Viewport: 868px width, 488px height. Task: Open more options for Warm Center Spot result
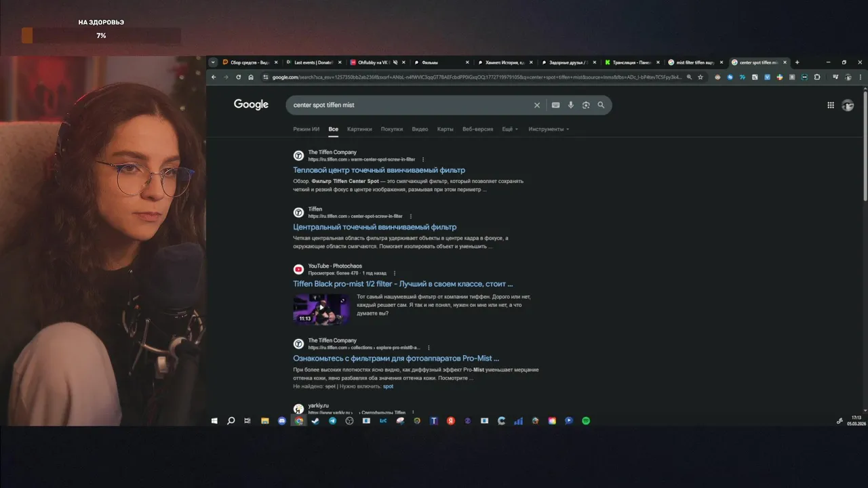(x=423, y=159)
